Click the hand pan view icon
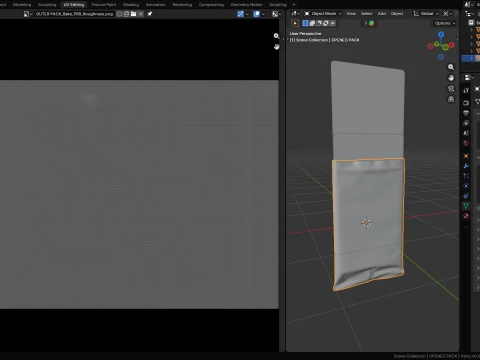Image resolution: width=480 pixels, height=360 pixels. [451, 78]
